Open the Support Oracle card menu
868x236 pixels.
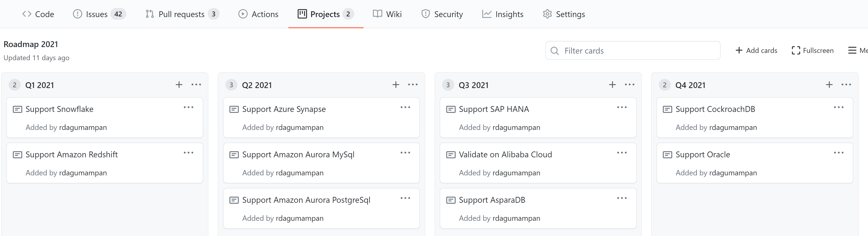[x=838, y=153]
